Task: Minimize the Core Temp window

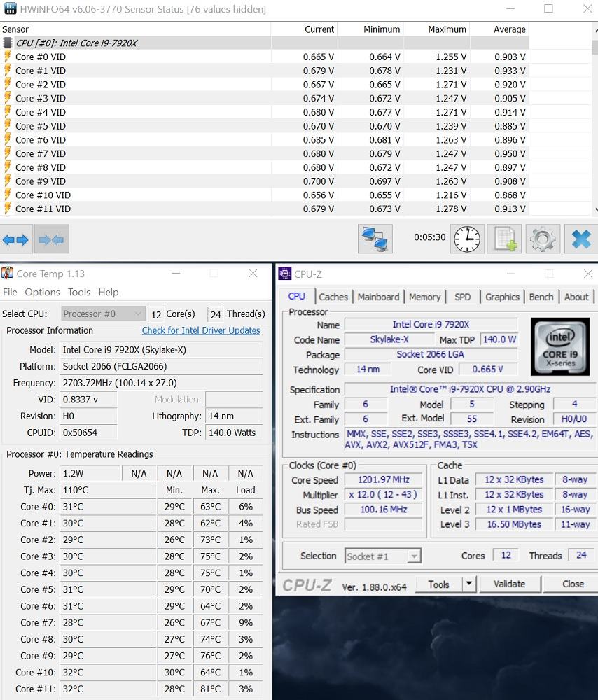Action: coord(176,273)
